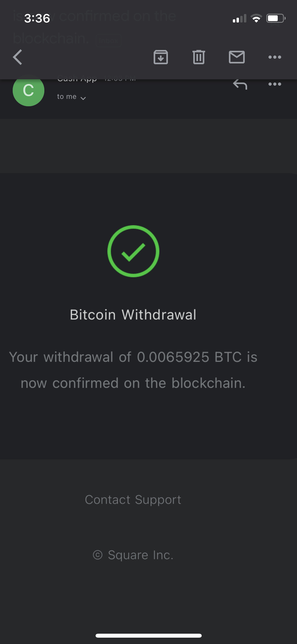The image size is (297, 644).
Task: Expand recipient details chevron next to 'to me'
Action: point(83,98)
